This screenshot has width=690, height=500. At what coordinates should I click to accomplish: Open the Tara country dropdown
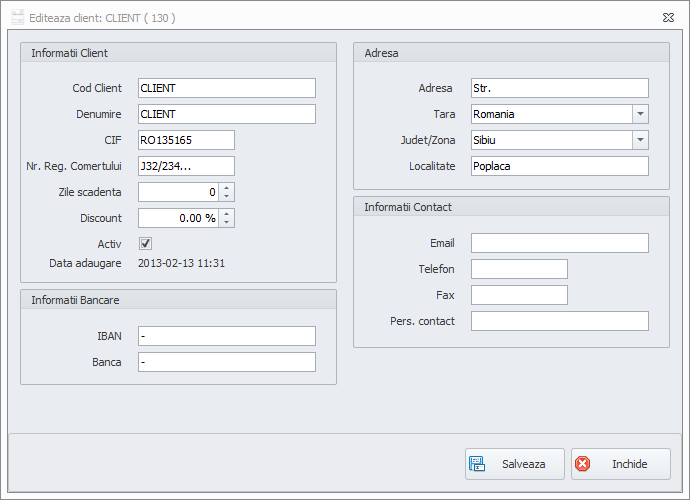coord(640,114)
